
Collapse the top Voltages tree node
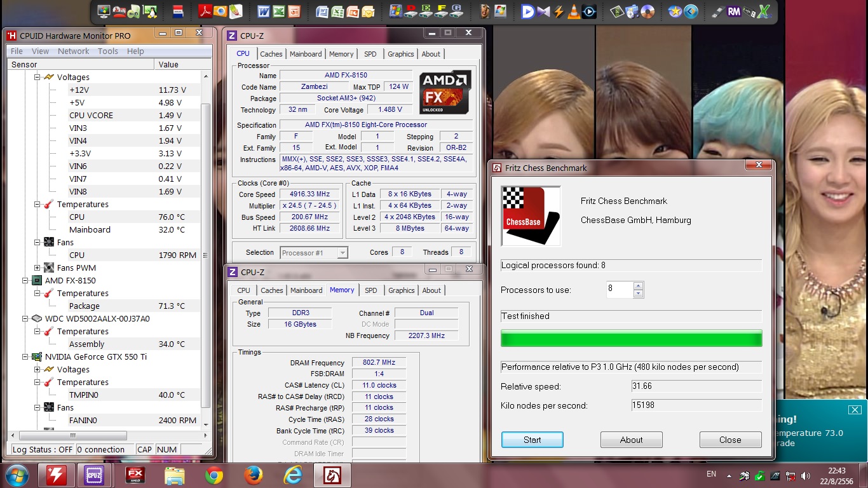coord(37,77)
